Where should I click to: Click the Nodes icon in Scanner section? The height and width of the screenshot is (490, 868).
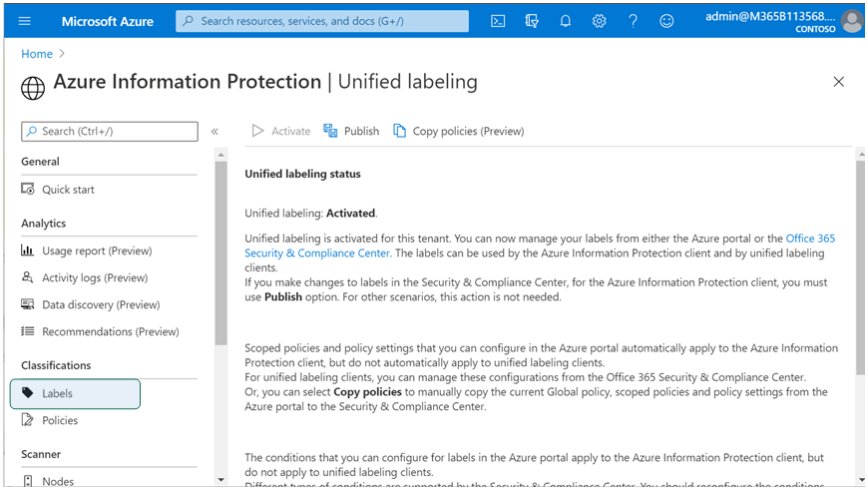[x=28, y=481]
